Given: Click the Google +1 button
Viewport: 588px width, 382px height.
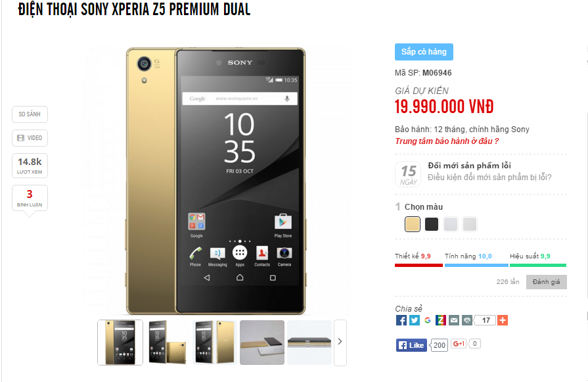Looking at the screenshot, I should click(x=459, y=343).
